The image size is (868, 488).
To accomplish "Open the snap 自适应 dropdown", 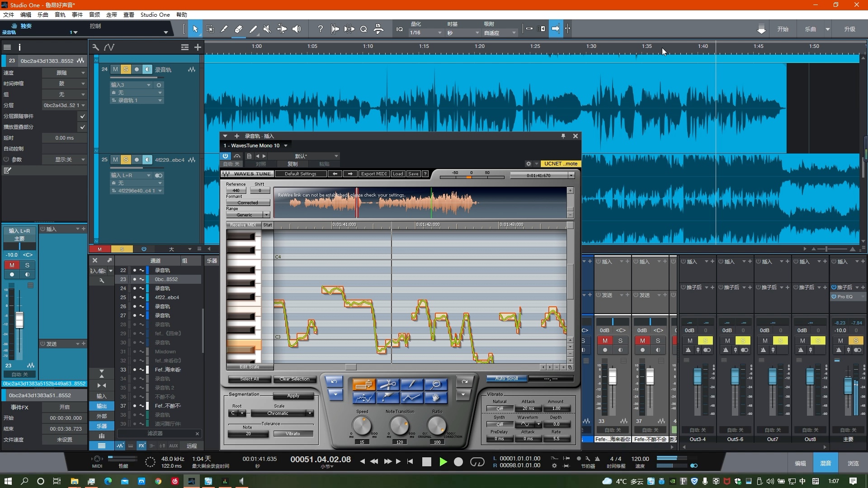I will [500, 33].
